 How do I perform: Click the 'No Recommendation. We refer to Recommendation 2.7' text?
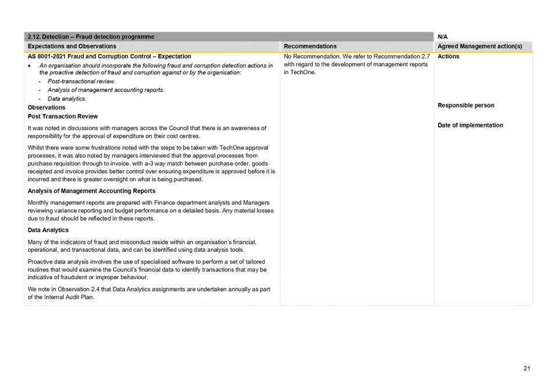pyautogui.click(x=357, y=56)
